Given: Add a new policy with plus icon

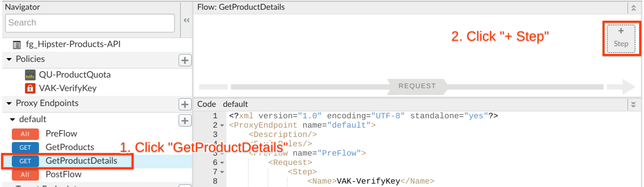Looking at the screenshot, I should point(185,61).
